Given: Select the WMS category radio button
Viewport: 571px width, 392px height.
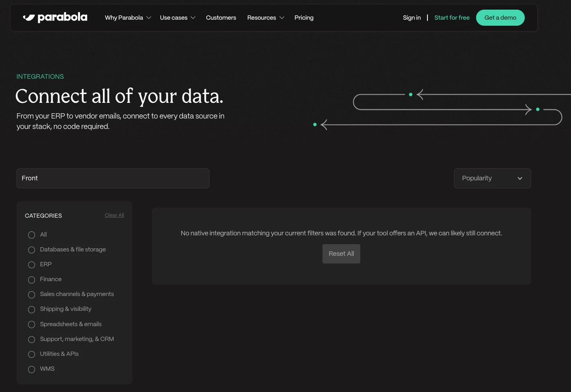Looking at the screenshot, I should click(32, 369).
